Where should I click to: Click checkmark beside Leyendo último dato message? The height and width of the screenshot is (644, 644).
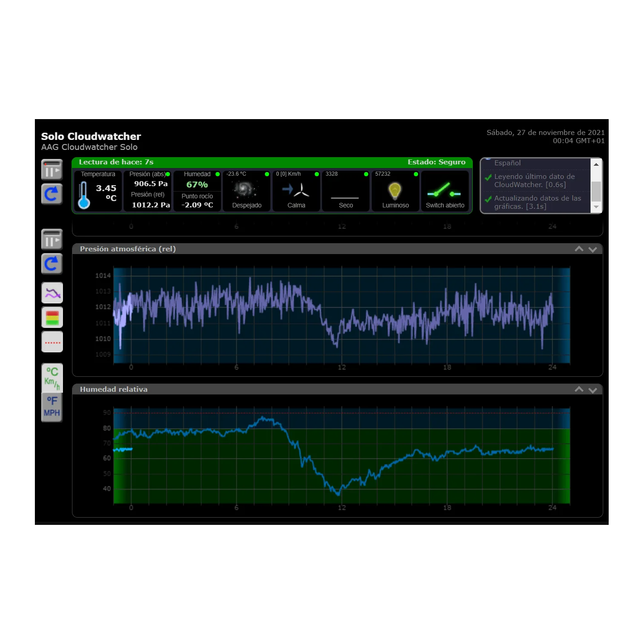click(488, 178)
